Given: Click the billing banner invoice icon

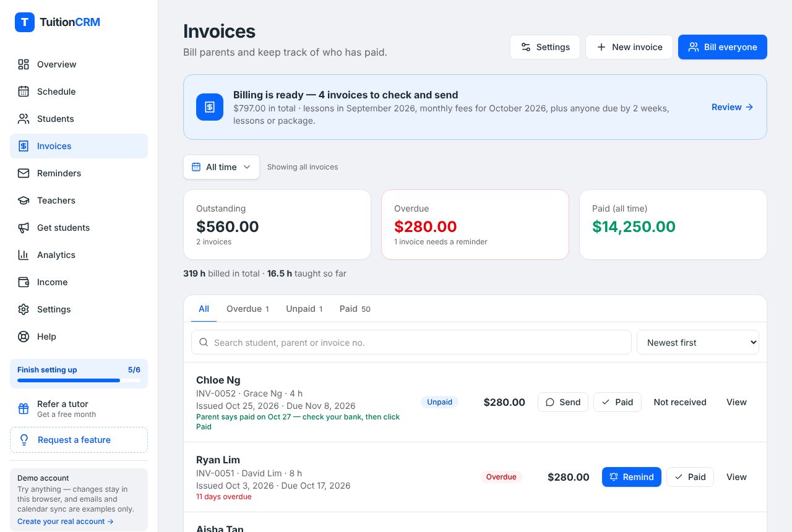Looking at the screenshot, I should [x=210, y=107].
